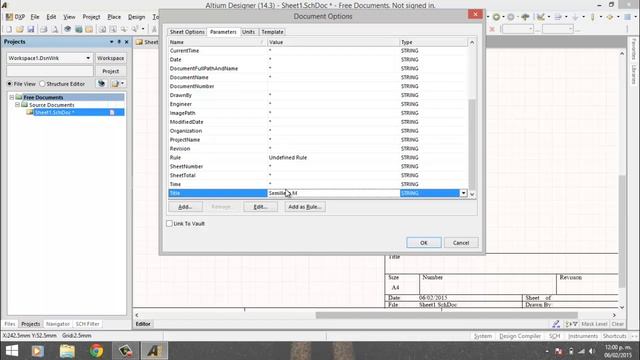Open the Windows Start menu
640x360 pixels.
[11, 351]
